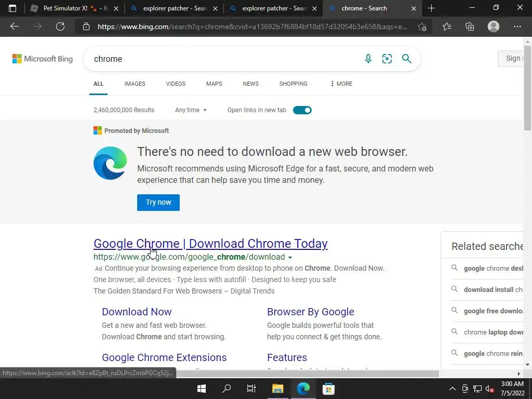The height and width of the screenshot is (399, 532).
Task: Open Task View on the taskbar
Action: (251, 389)
